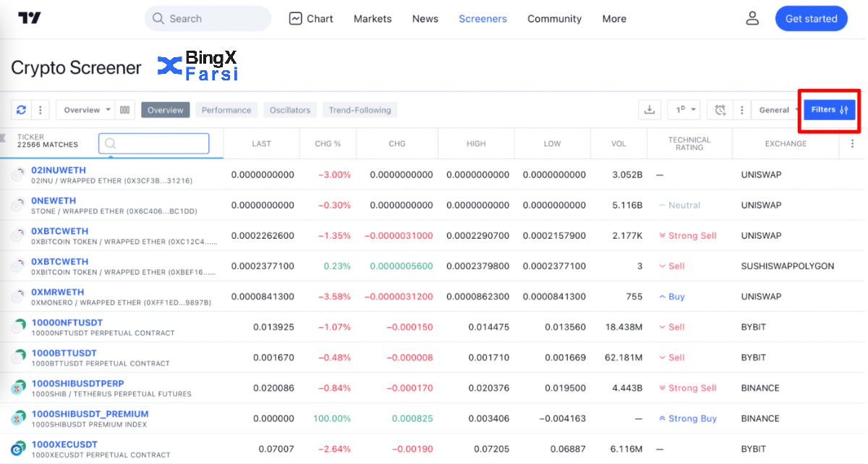The height and width of the screenshot is (464, 868).
Task: Select the dark Overview tab beside Performance
Action: 166,110
